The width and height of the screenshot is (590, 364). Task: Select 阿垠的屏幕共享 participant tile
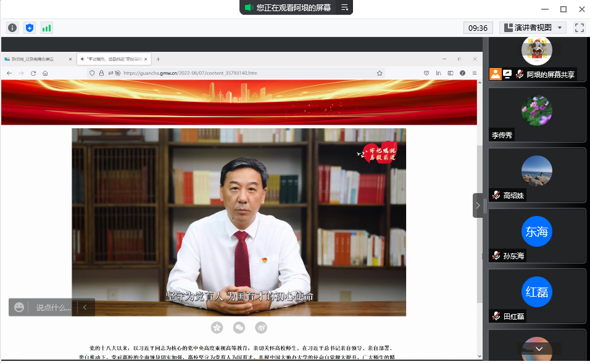(x=537, y=59)
